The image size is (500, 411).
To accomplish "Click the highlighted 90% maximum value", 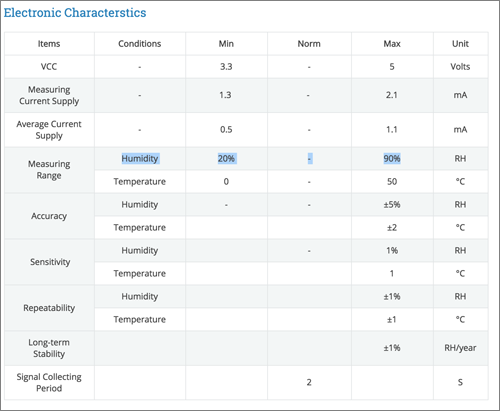I will 392,158.
